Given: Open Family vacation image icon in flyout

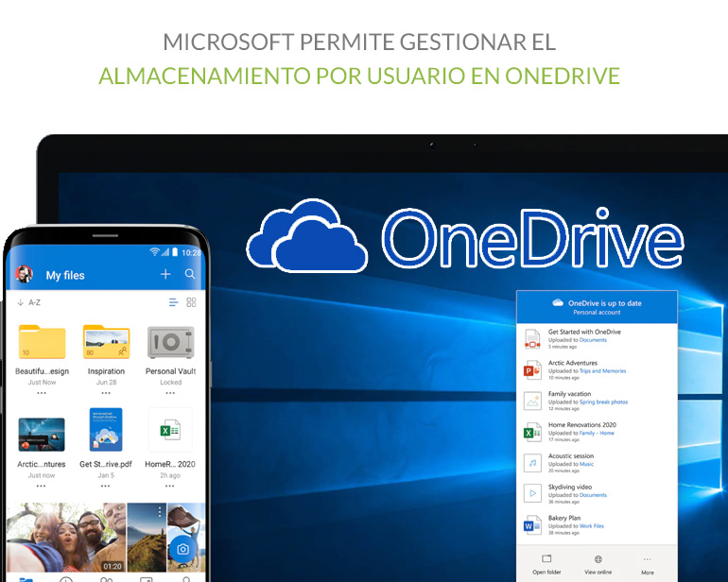Looking at the screenshot, I should (x=532, y=401).
